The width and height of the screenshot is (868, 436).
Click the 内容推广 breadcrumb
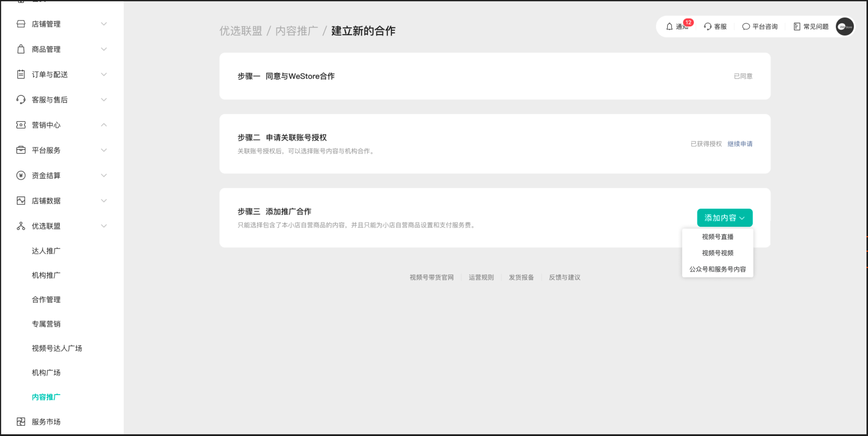click(x=296, y=31)
